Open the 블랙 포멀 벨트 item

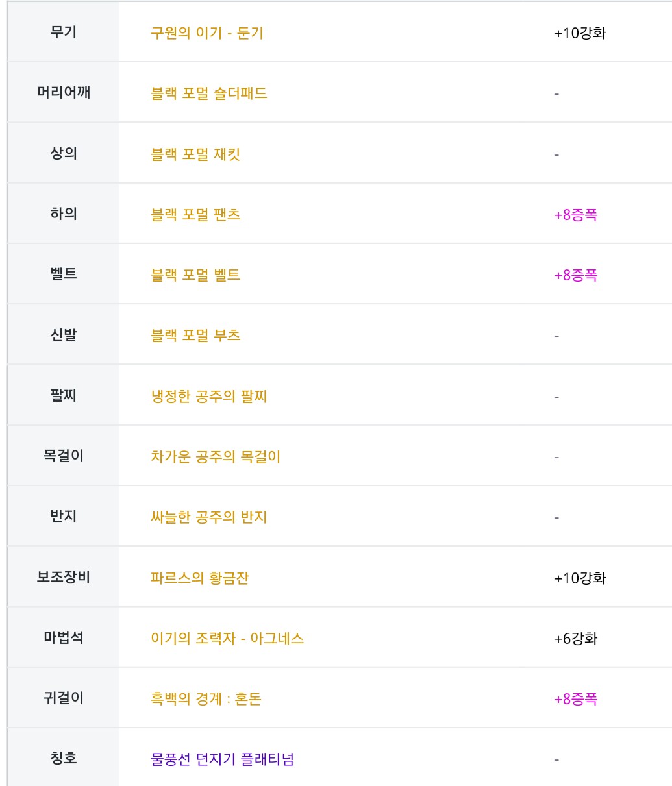click(195, 275)
